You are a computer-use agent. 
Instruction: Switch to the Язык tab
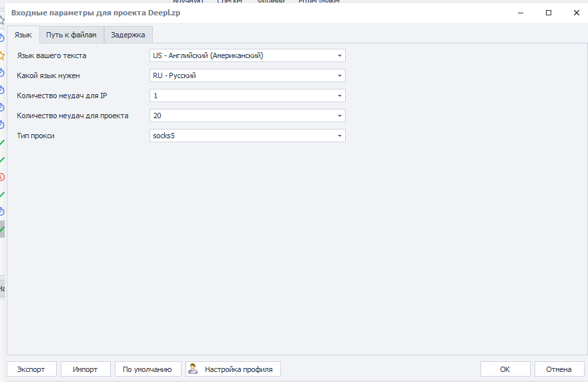coord(23,35)
